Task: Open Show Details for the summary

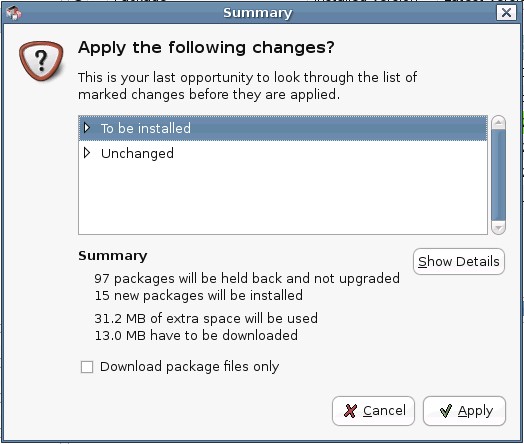Action: [x=458, y=262]
